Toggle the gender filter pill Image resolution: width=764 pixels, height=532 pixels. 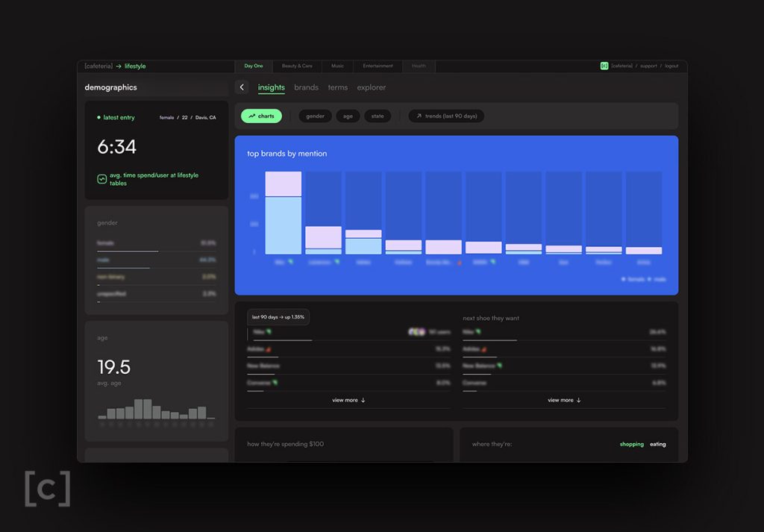coord(316,116)
